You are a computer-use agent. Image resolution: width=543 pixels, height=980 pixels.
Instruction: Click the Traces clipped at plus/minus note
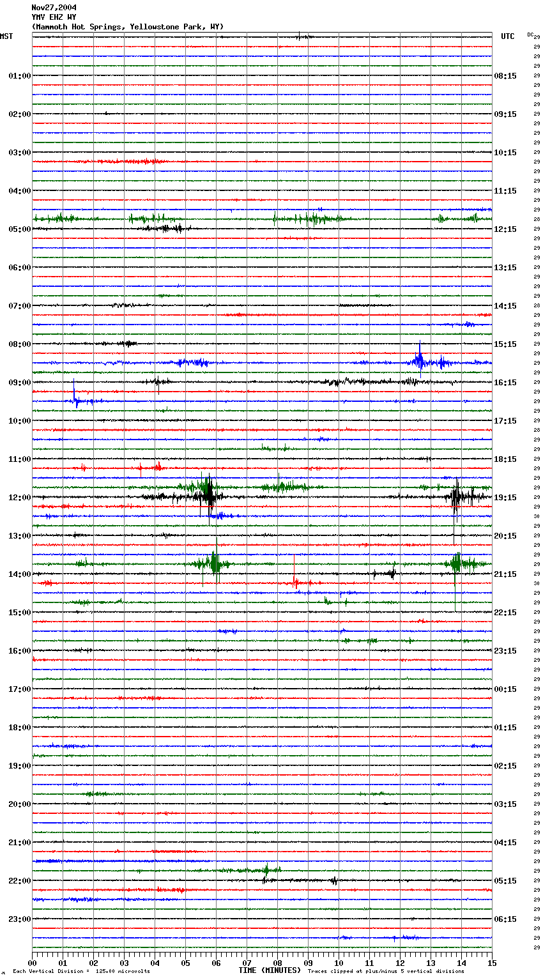click(386, 972)
